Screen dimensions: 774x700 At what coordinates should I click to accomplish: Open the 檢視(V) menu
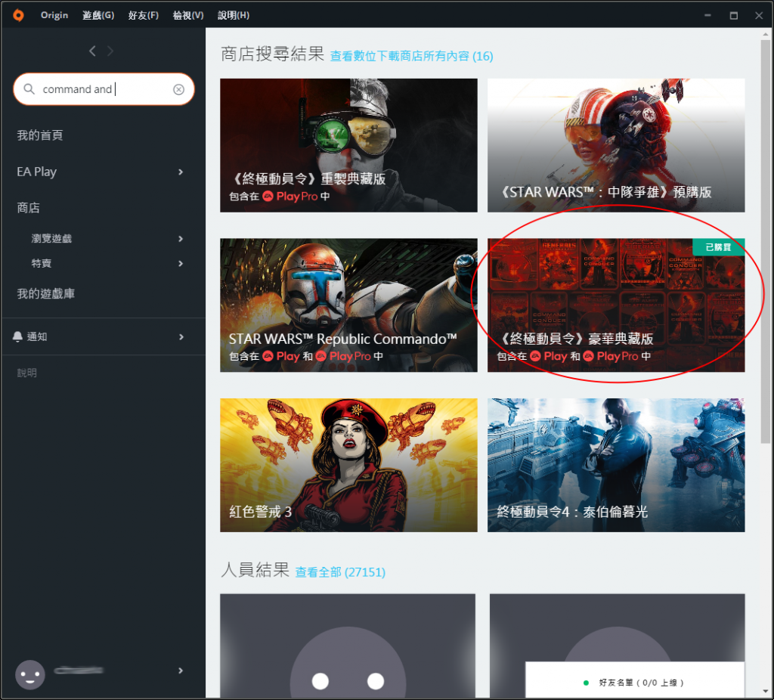[x=188, y=15]
